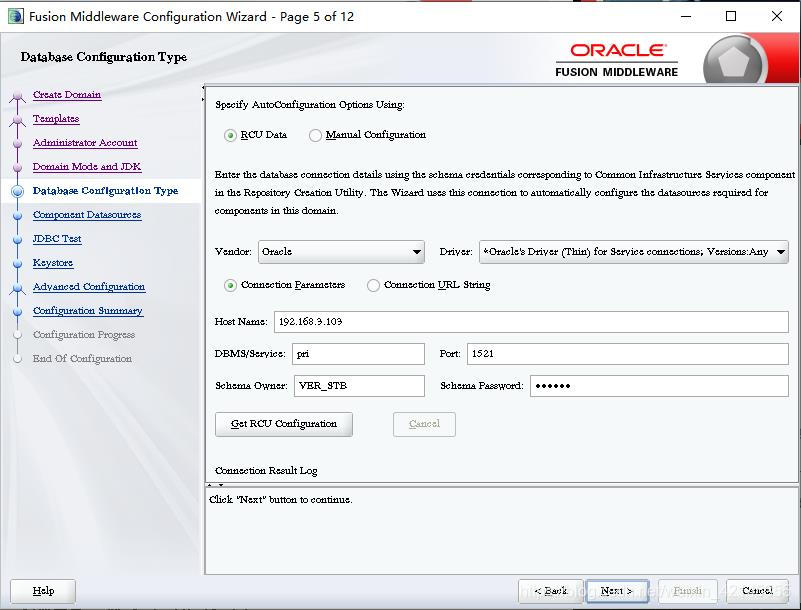Close the wizard window
Image resolution: width=801 pixels, height=610 pixels.
pyautogui.click(x=776, y=16)
